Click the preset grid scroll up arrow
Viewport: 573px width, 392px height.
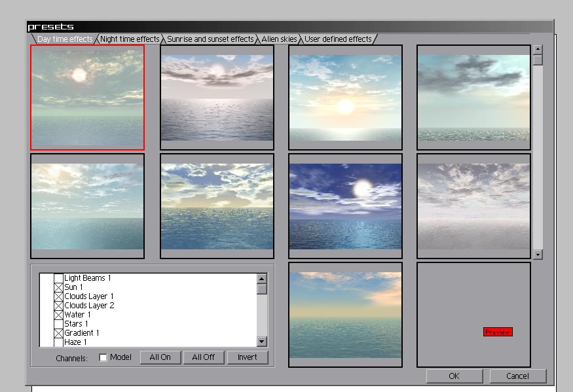538,49
